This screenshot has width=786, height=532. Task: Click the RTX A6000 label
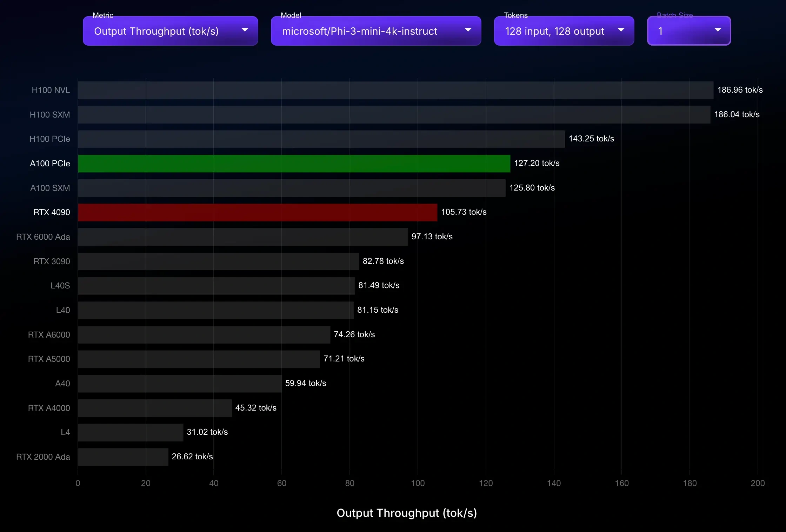pyautogui.click(x=49, y=335)
